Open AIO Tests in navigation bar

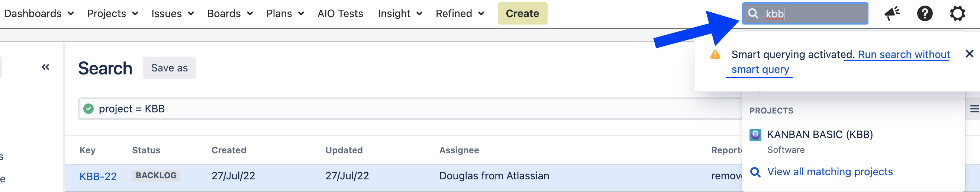click(x=340, y=14)
